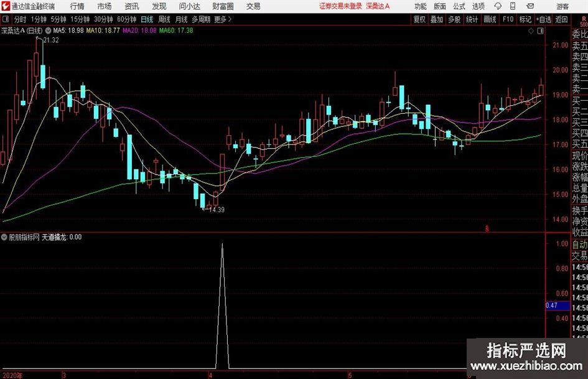Click the 21.32 high price label

point(51,40)
